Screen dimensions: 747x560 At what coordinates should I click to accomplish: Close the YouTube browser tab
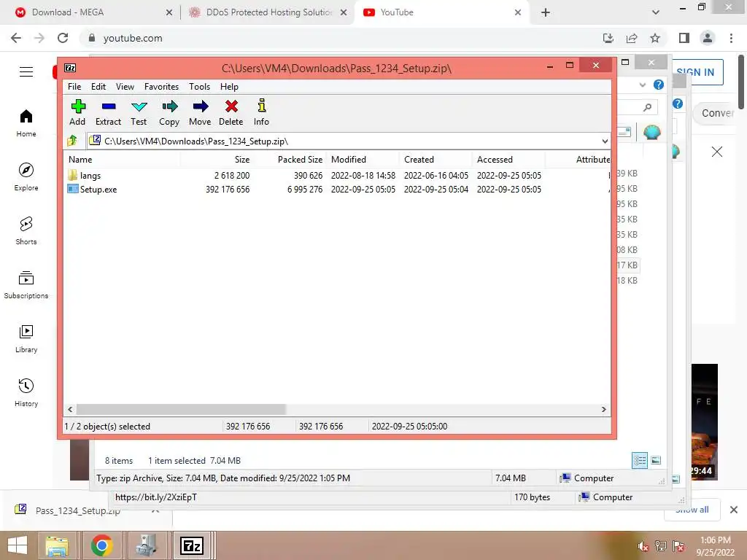pos(518,12)
